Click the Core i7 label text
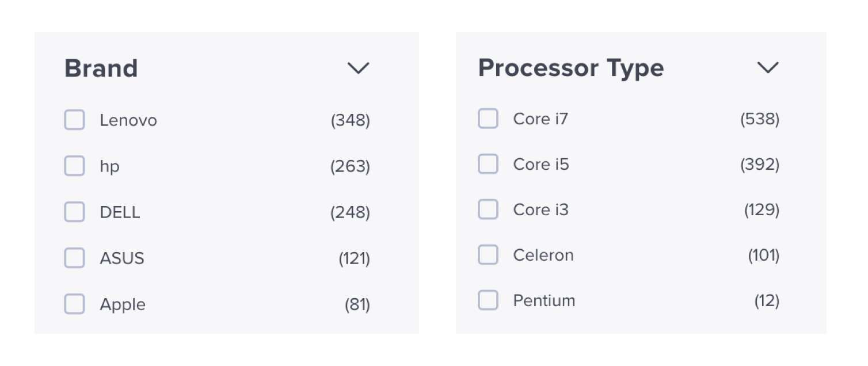Viewport: 868px width, 366px height. (x=540, y=119)
